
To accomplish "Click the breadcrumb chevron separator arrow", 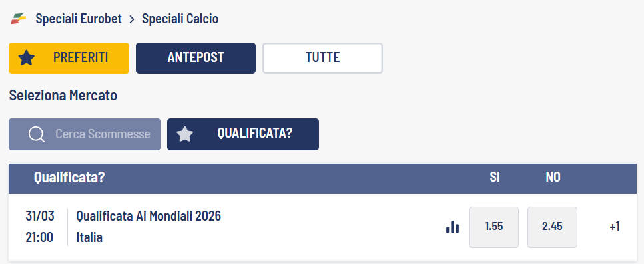I will pos(132,19).
